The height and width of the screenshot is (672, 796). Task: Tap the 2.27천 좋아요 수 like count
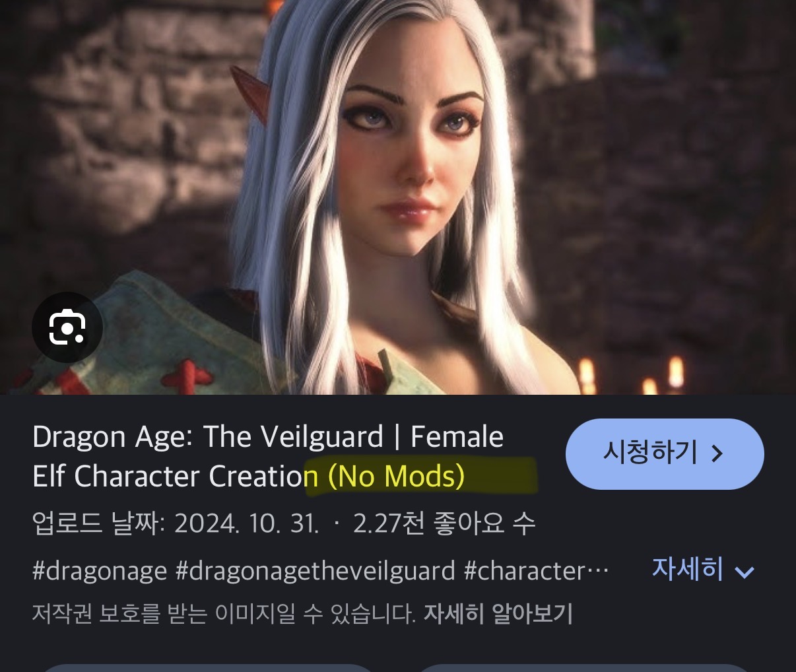pos(444,524)
